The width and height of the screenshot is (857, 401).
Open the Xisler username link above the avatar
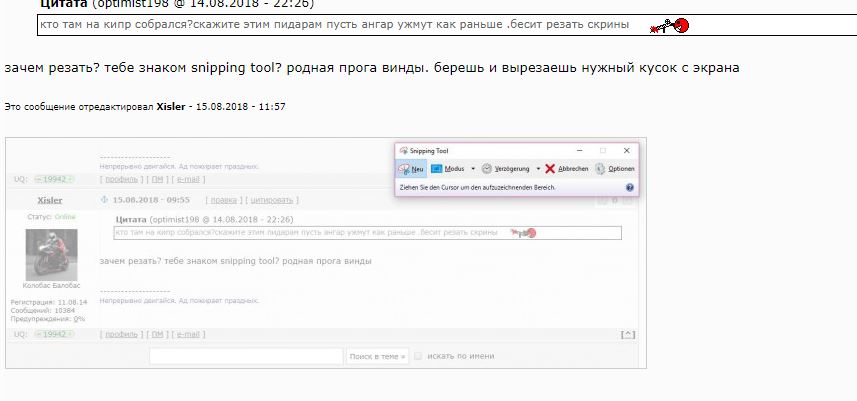(x=50, y=200)
